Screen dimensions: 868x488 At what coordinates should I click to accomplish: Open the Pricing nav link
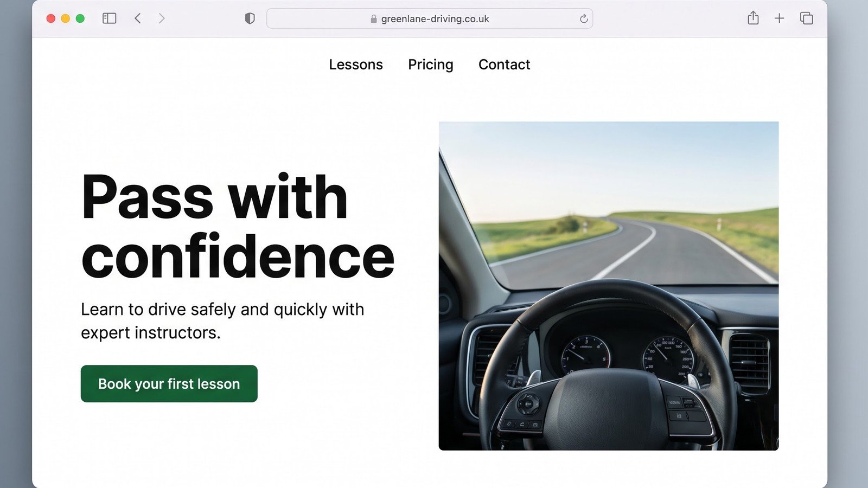click(431, 65)
